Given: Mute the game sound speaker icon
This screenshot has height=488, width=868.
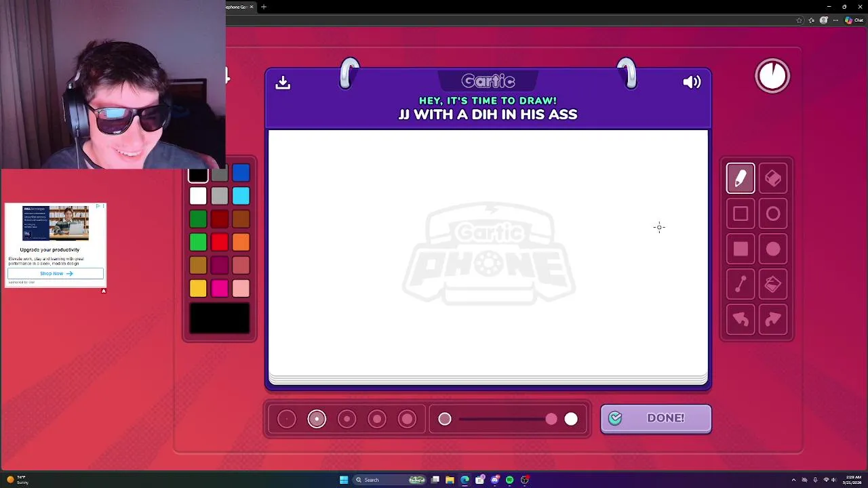Looking at the screenshot, I should pyautogui.click(x=692, y=82).
